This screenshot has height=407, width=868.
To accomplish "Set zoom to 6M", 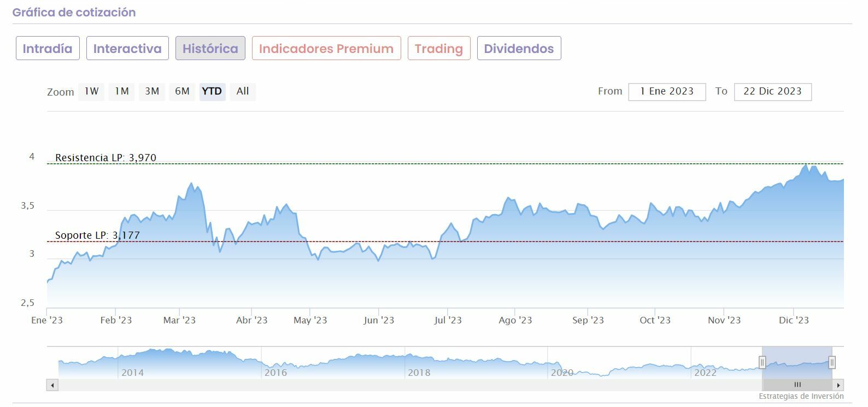I will pos(182,91).
